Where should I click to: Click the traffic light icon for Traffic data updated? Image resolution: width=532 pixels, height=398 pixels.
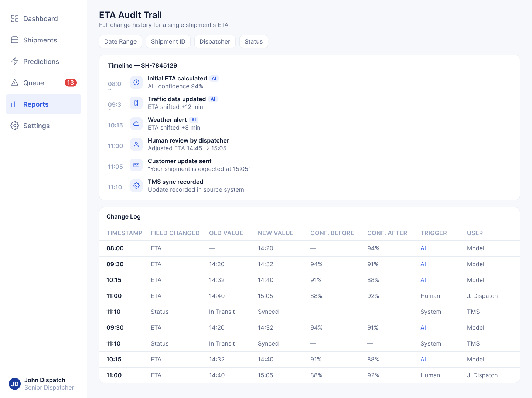(x=136, y=103)
